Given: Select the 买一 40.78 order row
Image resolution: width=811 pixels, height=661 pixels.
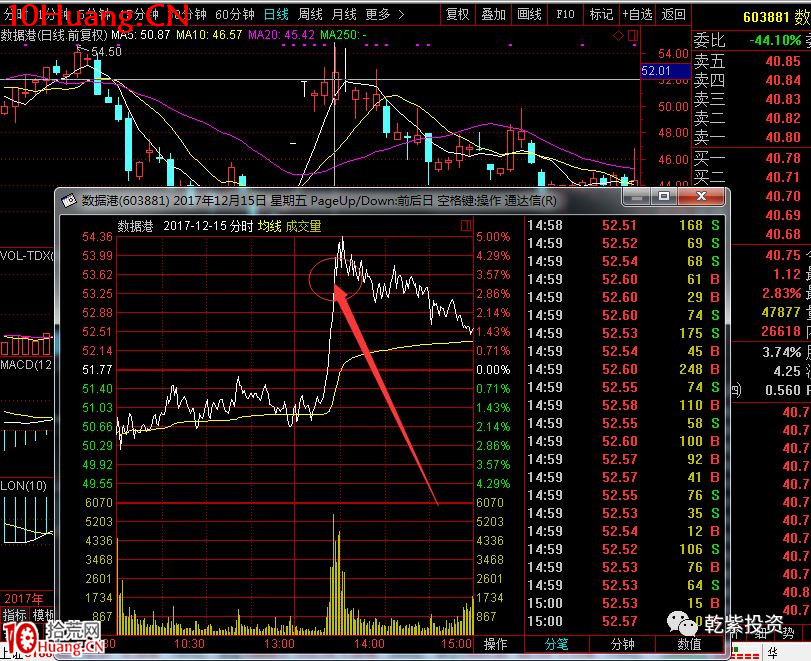Looking at the screenshot, I should [x=752, y=158].
